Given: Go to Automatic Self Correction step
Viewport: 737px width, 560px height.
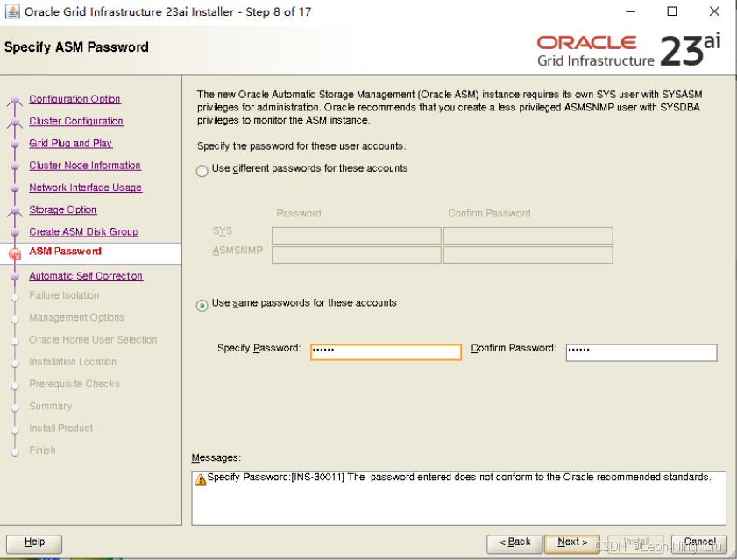Looking at the screenshot, I should click(86, 276).
